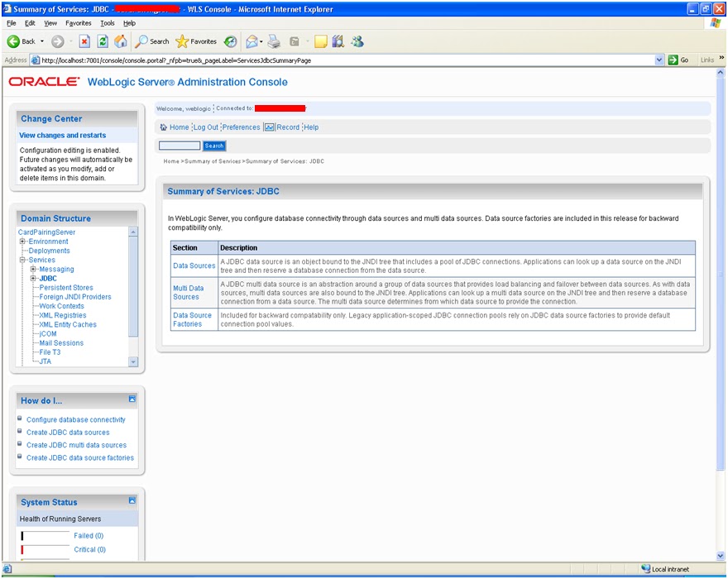Image resolution: width=728 pixels, height=579 pixels.
Task: Click the Home house icon in console toolbar
Action: (164, 127)
